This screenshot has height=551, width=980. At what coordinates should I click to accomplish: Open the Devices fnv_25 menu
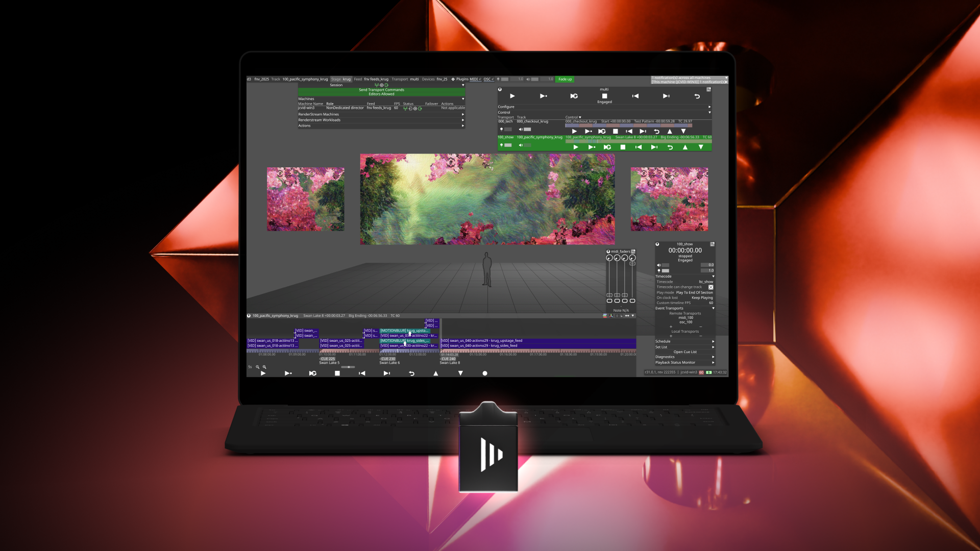coord(442,79)
